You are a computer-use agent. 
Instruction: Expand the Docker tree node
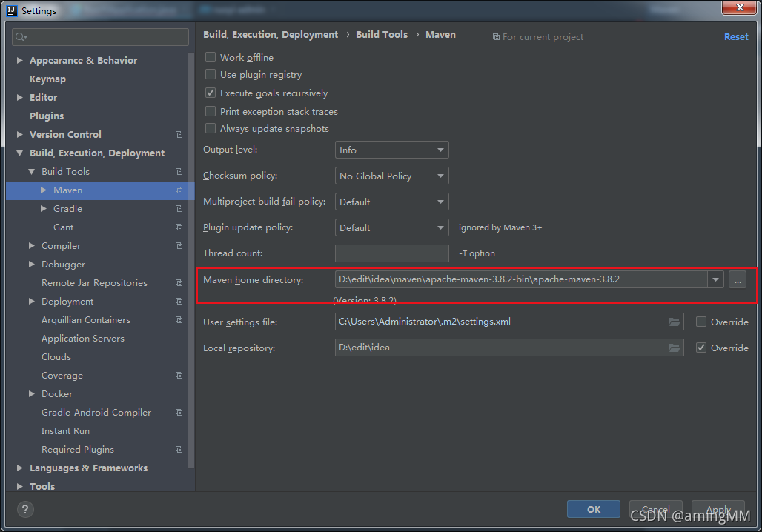pos(32,393)
